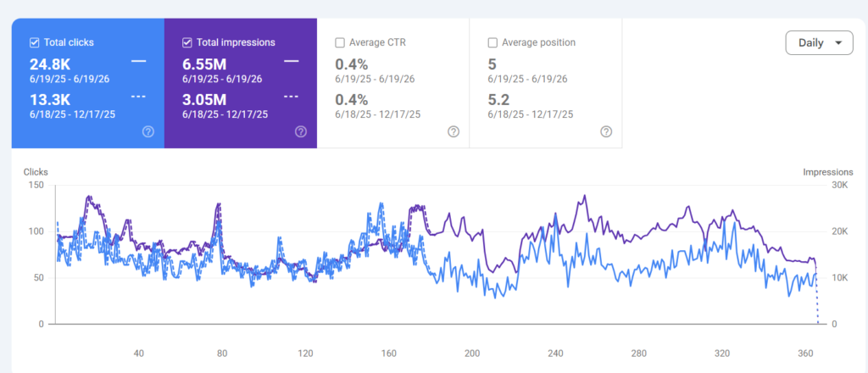Click solid line marker beside 24.8K
Screen dimensions: 868x373
[139, 61]
